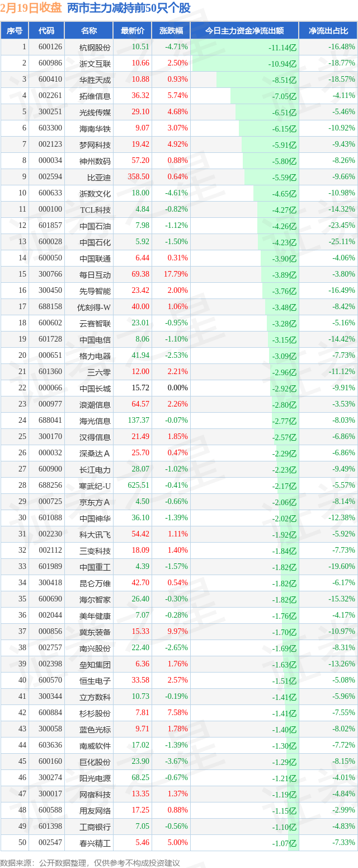
Task: Select the stock name 浙文互联
Action: [95, 64]
